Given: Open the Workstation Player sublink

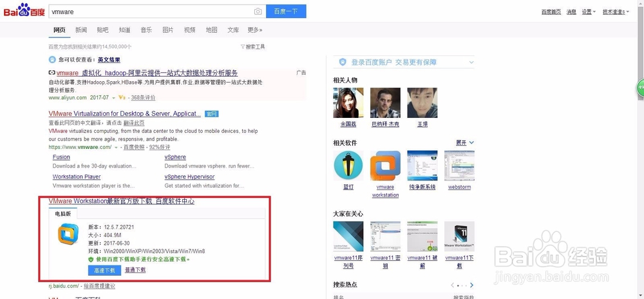Looking at the screenshot, I should (77, 177).
